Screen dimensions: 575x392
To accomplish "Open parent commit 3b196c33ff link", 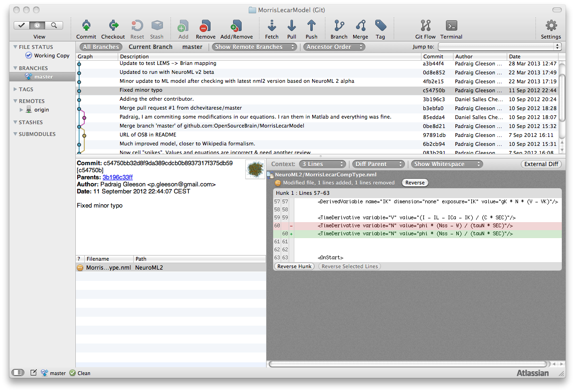I will point(118,177).
